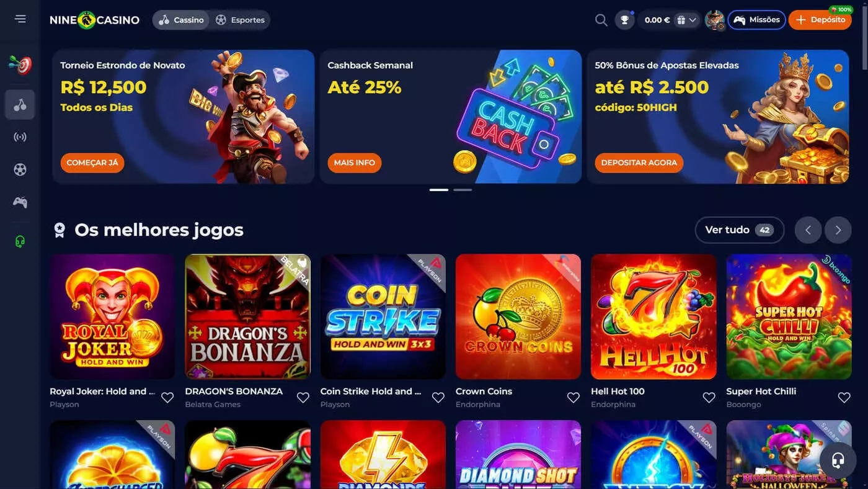This screenshot has width=868, height=489.
Task: Expand the balance gift dropdown arrow
Action: [x=693, y=20]
